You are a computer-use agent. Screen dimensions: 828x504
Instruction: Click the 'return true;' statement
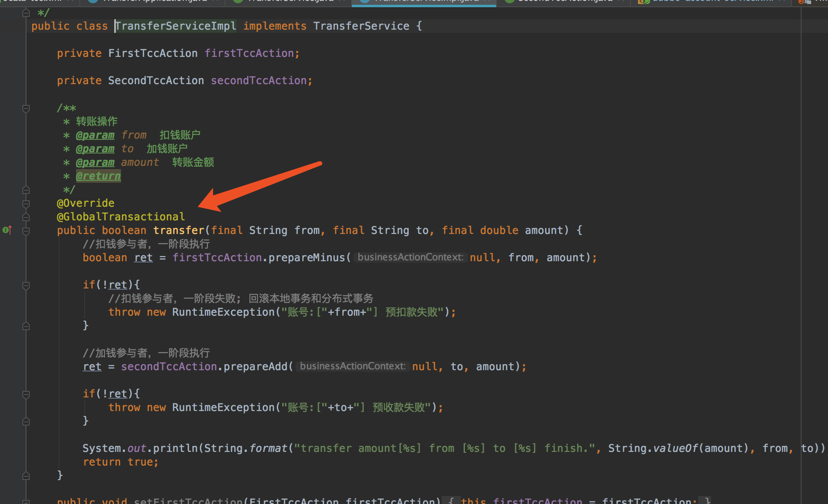121,462
